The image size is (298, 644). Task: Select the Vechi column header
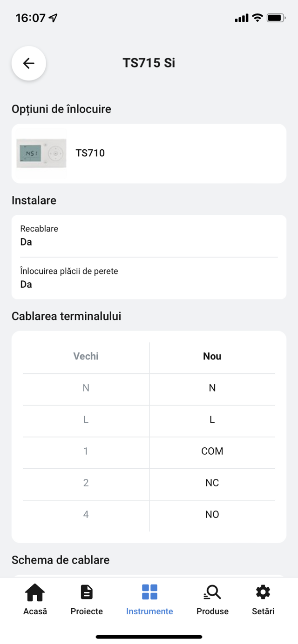pos(86,356)
